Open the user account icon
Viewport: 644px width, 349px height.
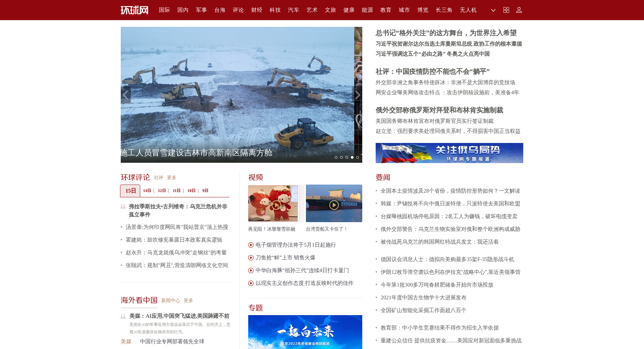tap(519, 10)
